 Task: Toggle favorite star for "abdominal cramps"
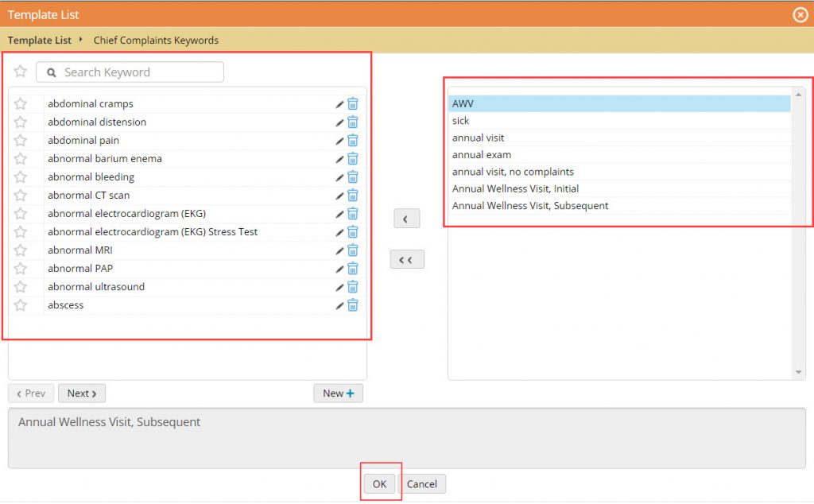coord(21,103)
